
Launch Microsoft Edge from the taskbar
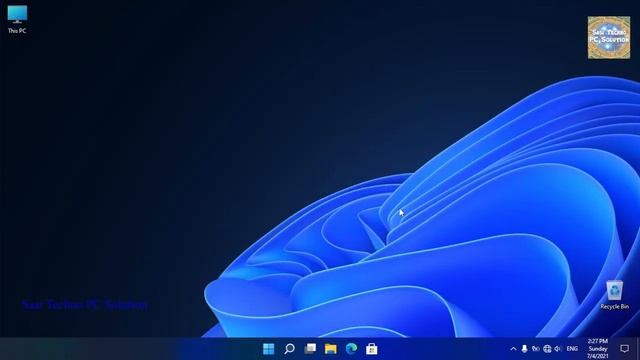click(351, 349)
